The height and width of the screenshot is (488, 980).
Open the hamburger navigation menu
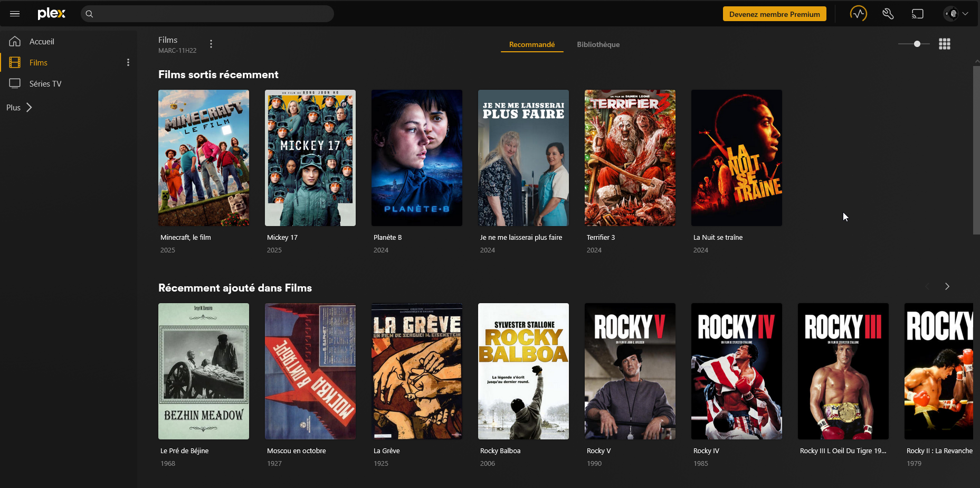[15, 14]
